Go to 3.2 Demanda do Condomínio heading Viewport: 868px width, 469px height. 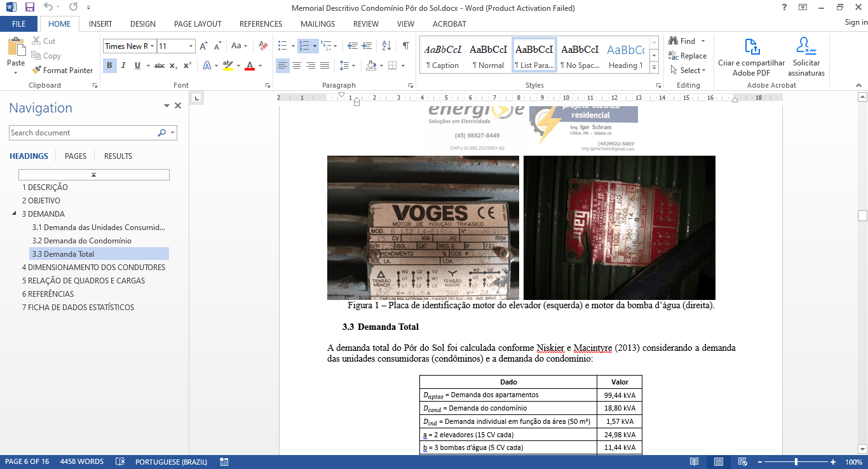[x=82, y=241]
